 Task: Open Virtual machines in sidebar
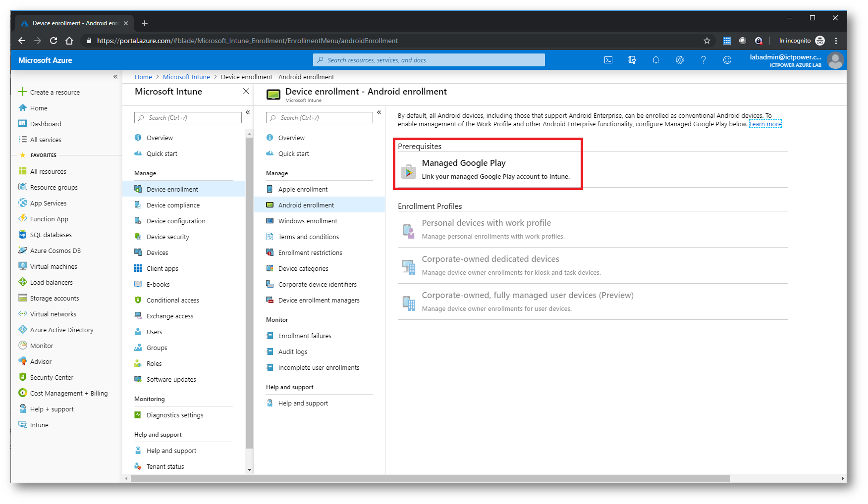(x=66, y=266)
